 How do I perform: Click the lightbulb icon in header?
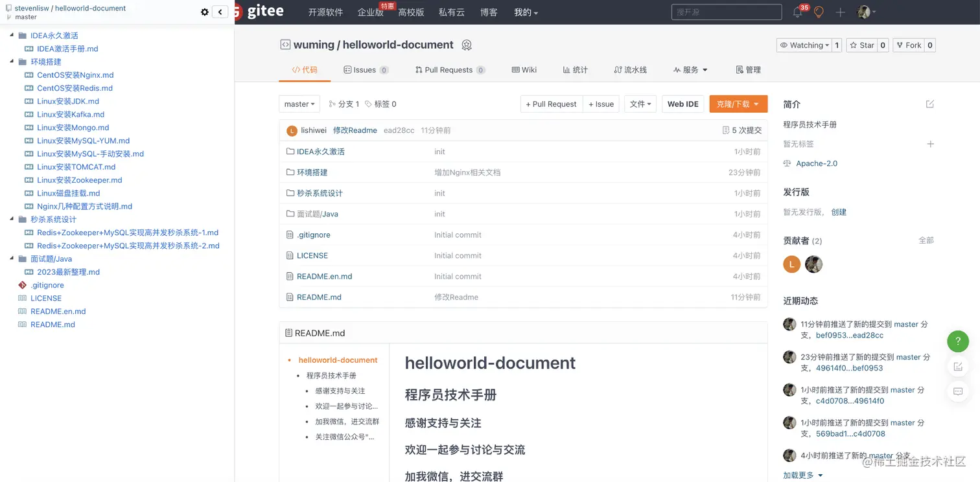[819, 12]
